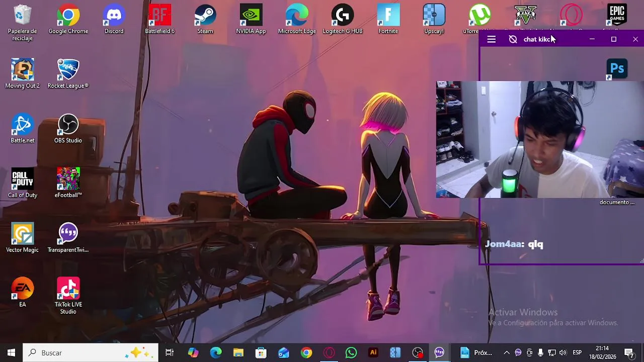Open the 'Próx...' taskbar widget

[476, 353]
